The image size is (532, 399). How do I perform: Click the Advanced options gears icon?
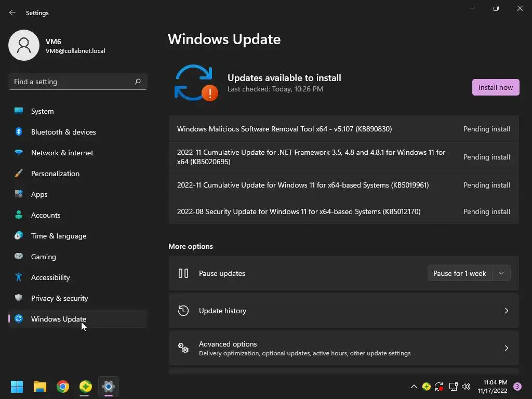point(183,348)
